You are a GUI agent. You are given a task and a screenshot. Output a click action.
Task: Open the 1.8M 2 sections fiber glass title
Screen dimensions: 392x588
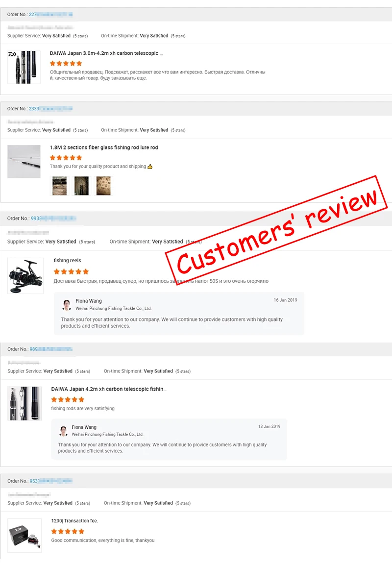point(104,147)
